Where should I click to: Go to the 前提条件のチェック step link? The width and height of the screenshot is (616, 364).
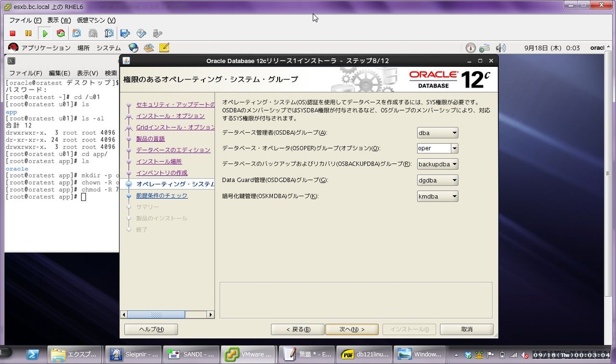[162, 196]
